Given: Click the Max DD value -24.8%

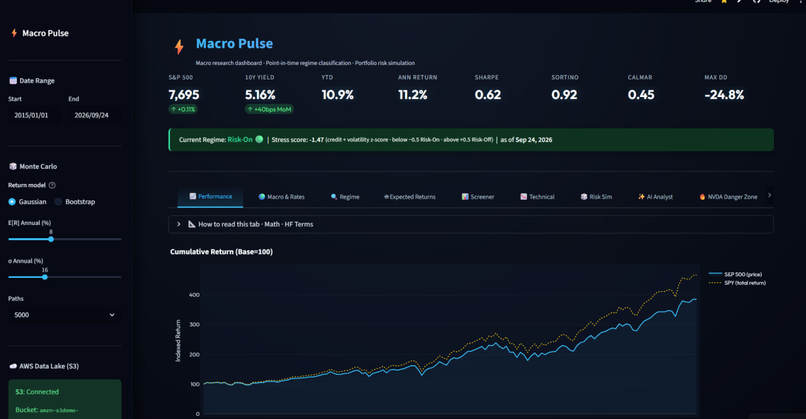Looking at the screenshot, I should tap(724, 95).
